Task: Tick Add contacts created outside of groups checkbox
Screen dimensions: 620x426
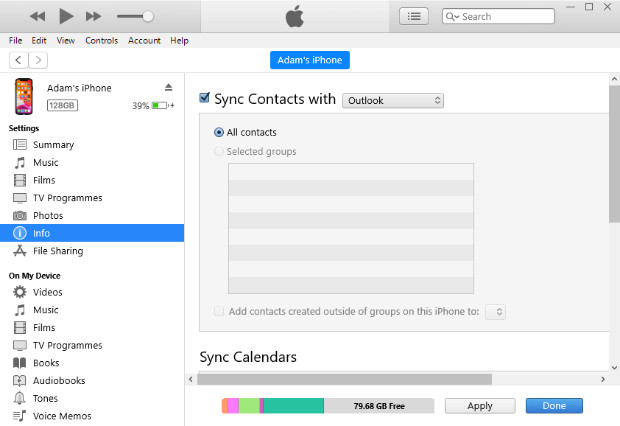Action: pos(219,311)
